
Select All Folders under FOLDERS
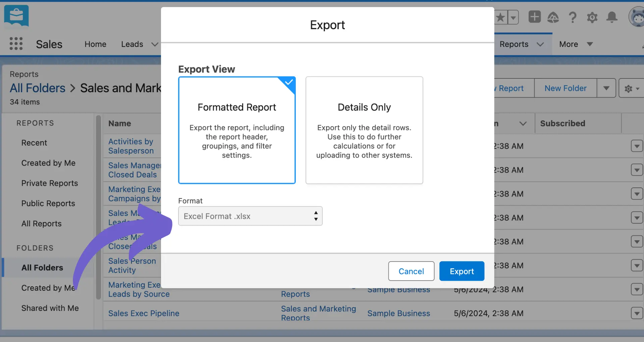tap(42, 268)
